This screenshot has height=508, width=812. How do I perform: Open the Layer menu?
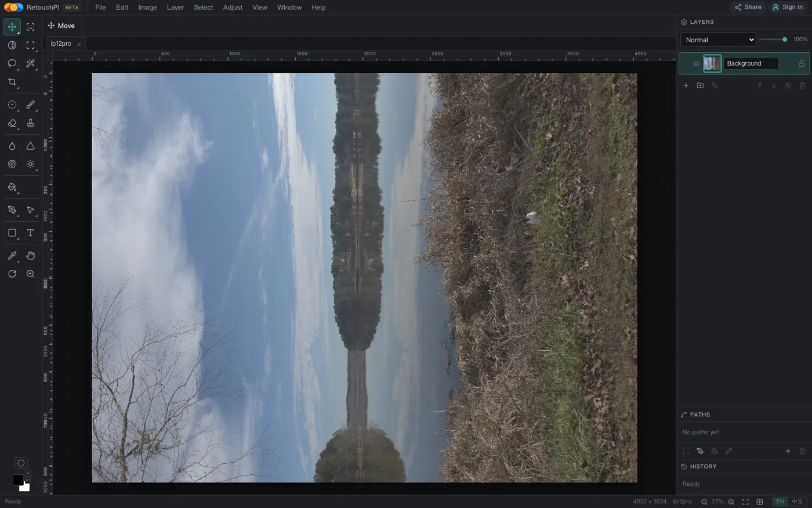[x=175, y=8]
